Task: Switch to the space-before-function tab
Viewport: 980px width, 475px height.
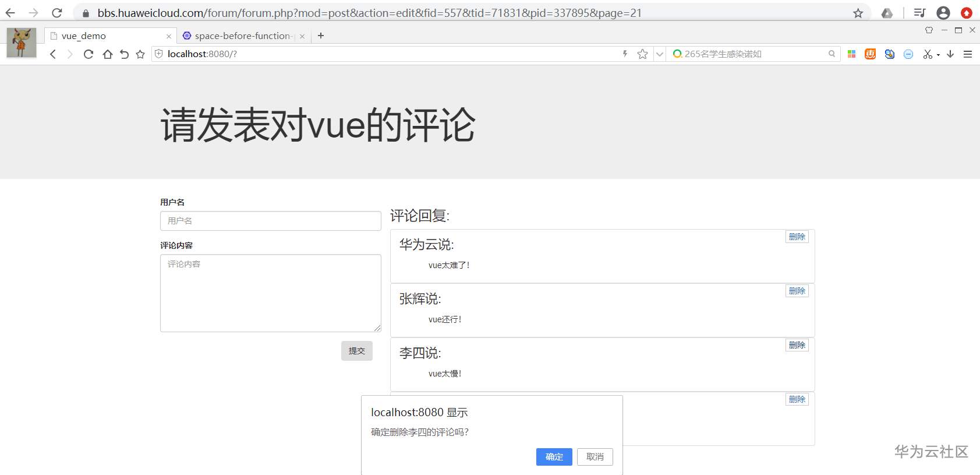Action: coord(244,36)
